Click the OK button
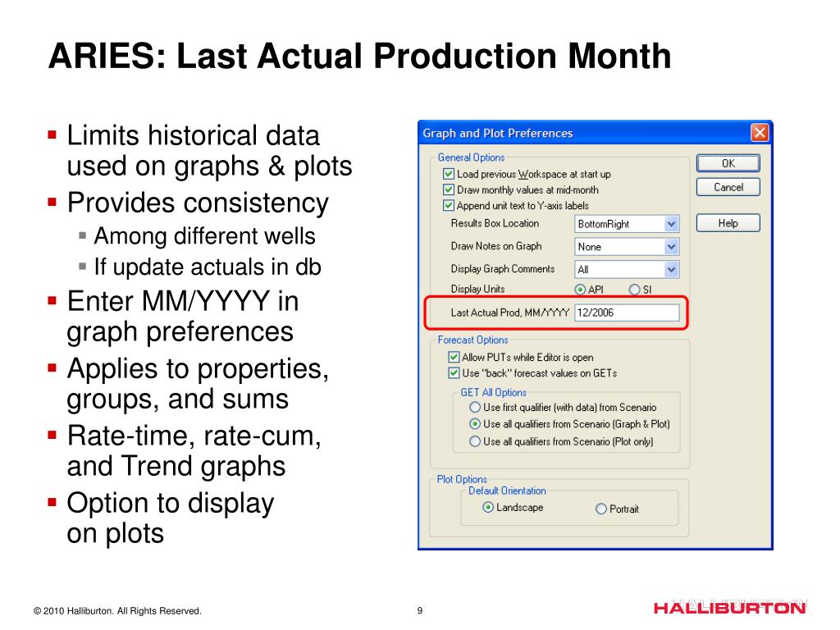Screen dimensions: 840x630 tap(728, 163)
